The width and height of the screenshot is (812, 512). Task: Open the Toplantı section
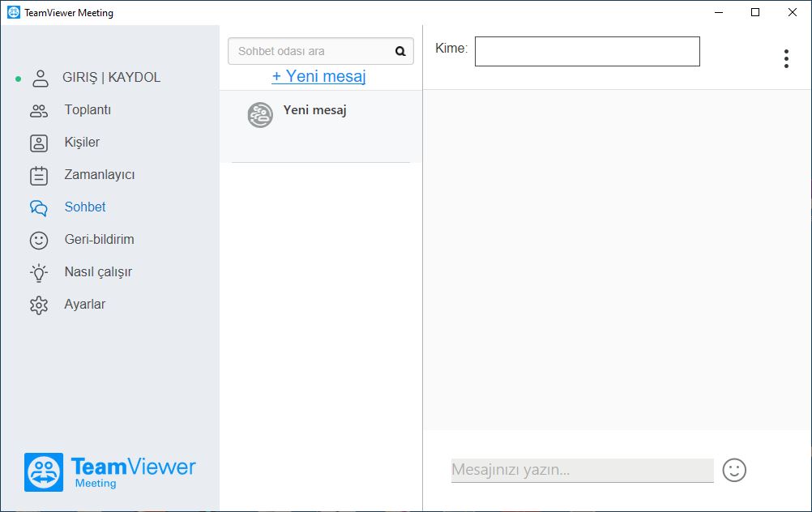[x=88, y=109]
